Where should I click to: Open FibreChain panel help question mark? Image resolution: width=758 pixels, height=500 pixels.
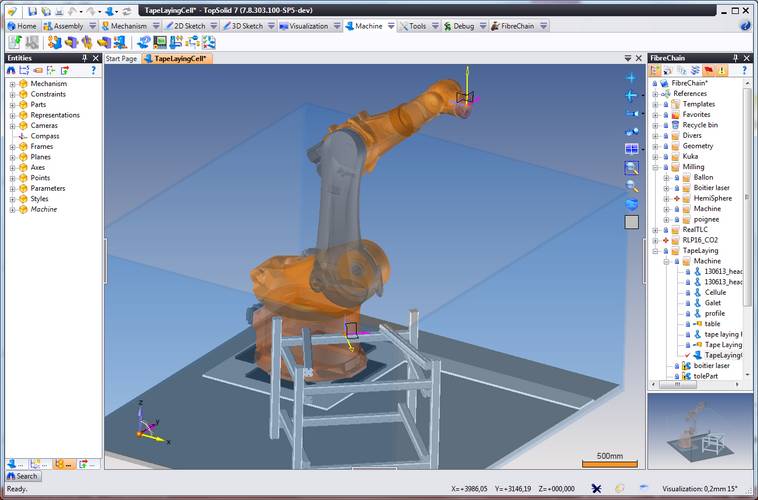[x=744, y=71]
